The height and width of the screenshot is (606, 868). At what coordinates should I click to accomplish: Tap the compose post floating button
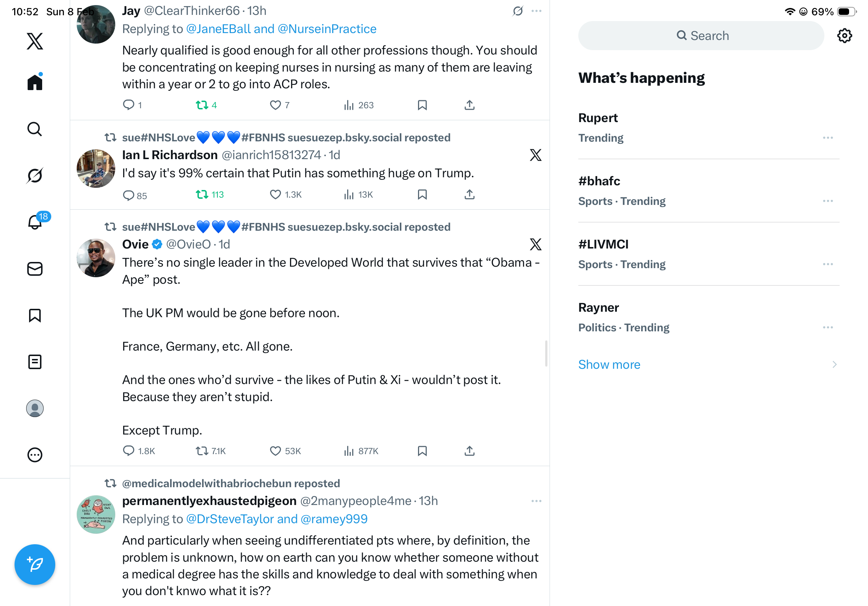click(35, 565)
